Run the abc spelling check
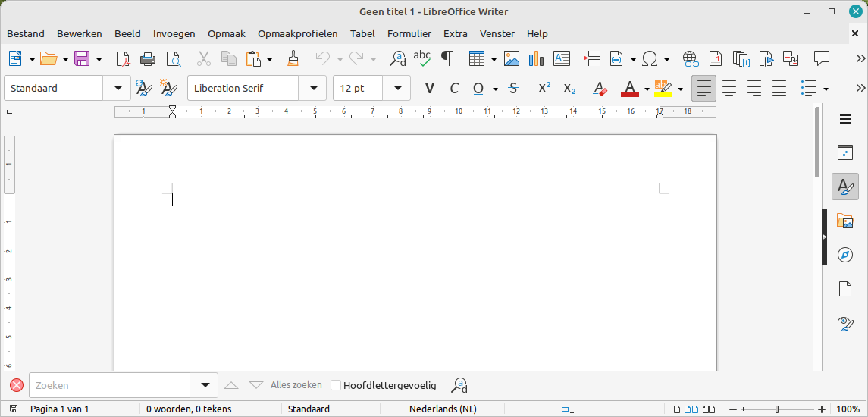This screenshot has height=417, width=868. click(422, 58)
